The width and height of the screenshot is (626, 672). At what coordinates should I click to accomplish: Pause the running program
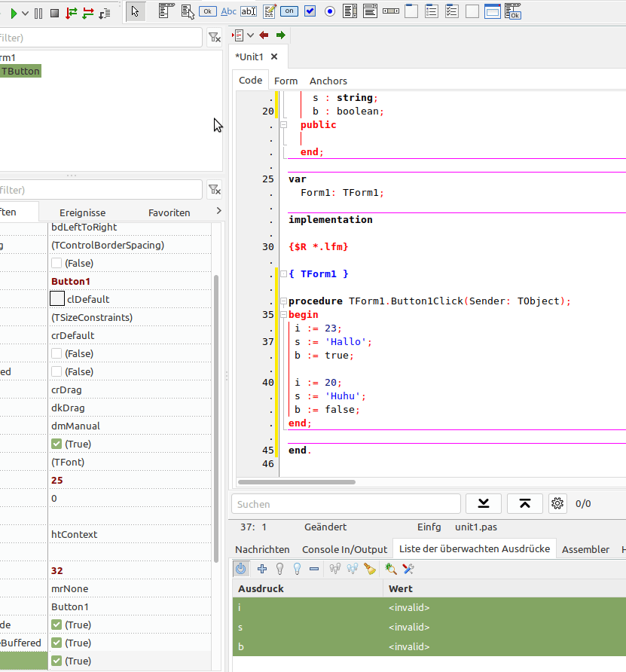[x=38, y=14]
